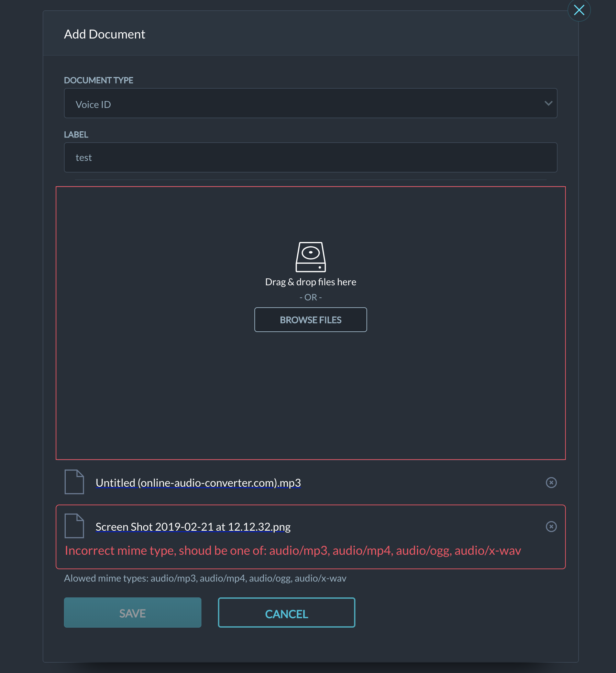Click the Save button
Viewport: 616px width, 673px height.
(x=132, y=613)
